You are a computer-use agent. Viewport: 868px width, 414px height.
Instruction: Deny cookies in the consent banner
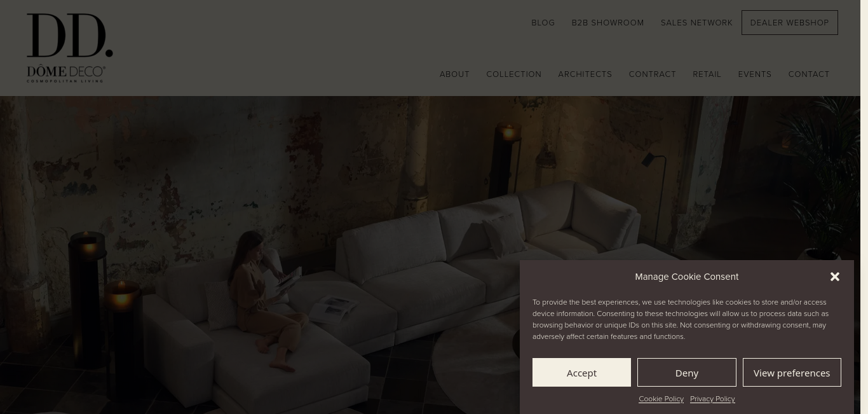(x=686, y=373)
